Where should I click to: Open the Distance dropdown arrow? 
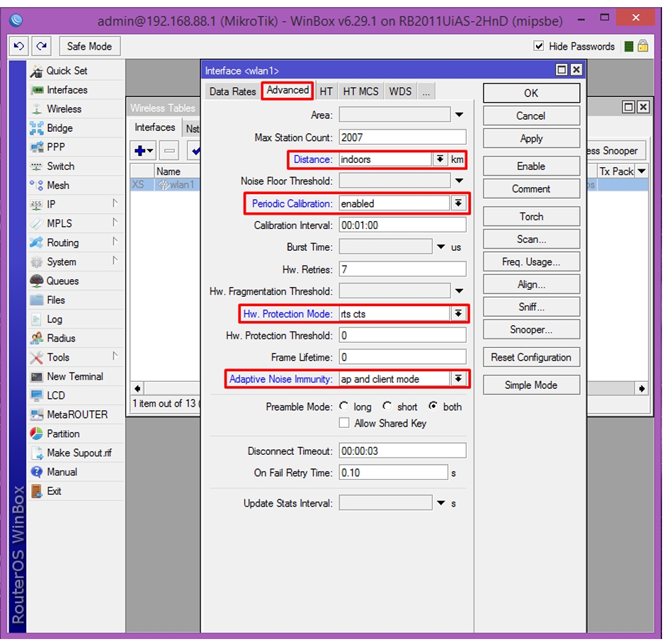440,159
